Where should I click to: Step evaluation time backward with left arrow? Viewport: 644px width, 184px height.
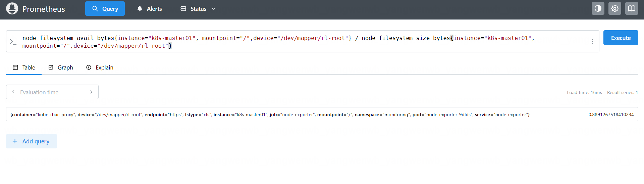coord(13,92)
